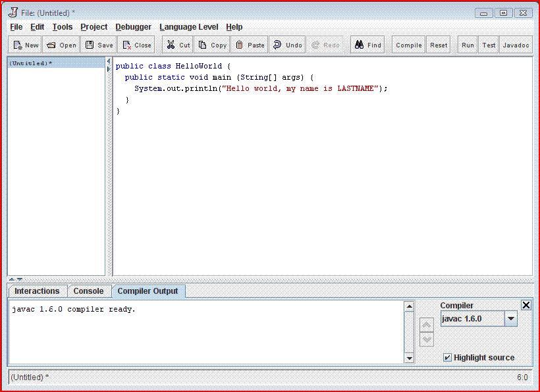Viewport: 540px width, 392px height.
Task: Click the (Untitled) * status bar filename
Action: point(30,378)
